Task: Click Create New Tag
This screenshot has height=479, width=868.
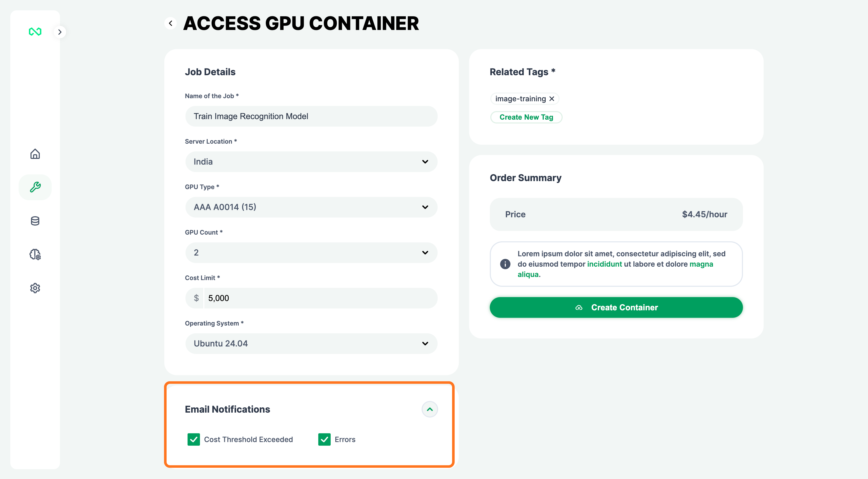Action: point(526,117)
